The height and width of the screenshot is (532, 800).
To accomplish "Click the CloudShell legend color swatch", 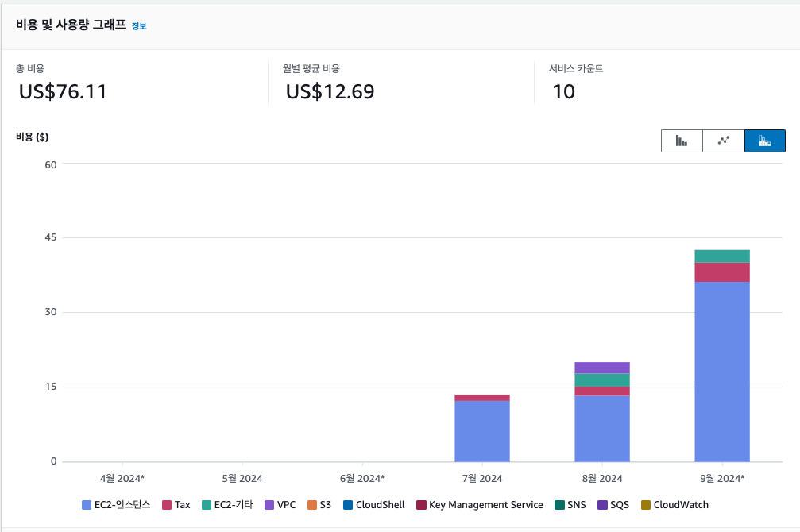I will [348, 505].
